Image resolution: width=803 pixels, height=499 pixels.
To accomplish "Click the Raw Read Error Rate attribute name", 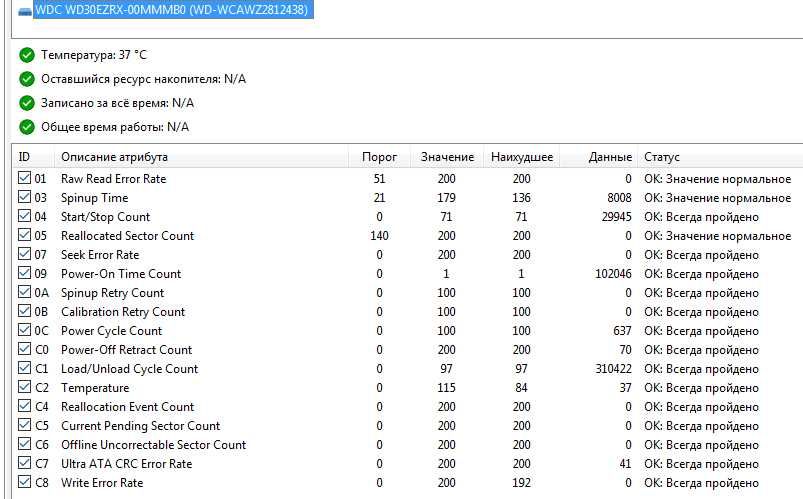I will coord(114,179).
